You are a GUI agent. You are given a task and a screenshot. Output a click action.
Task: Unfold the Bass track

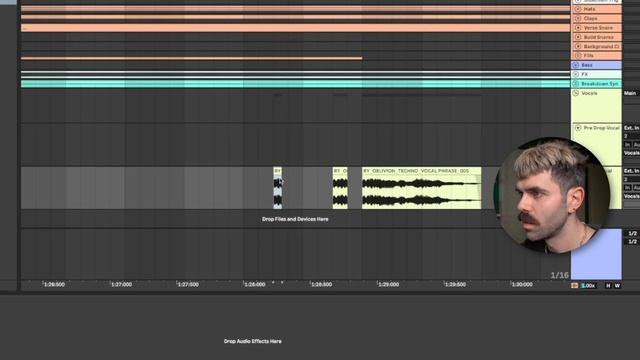click(576, 65)
